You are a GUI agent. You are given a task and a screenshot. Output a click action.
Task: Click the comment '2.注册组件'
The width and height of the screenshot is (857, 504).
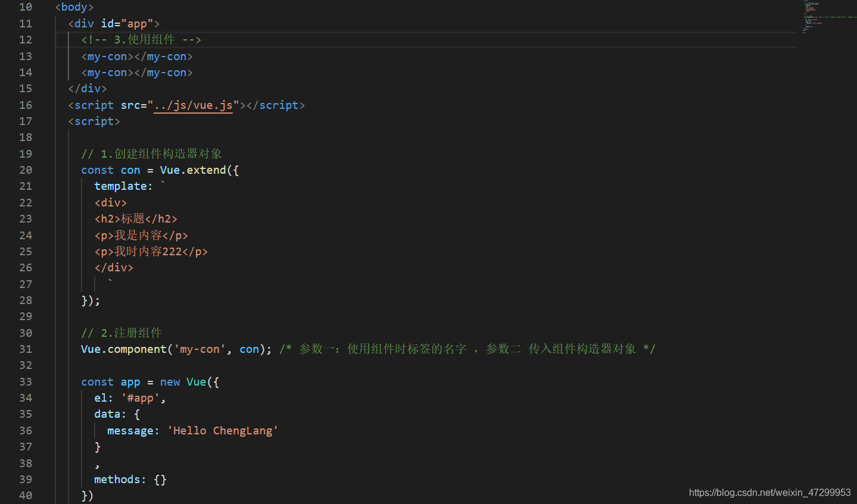point(121,333)
